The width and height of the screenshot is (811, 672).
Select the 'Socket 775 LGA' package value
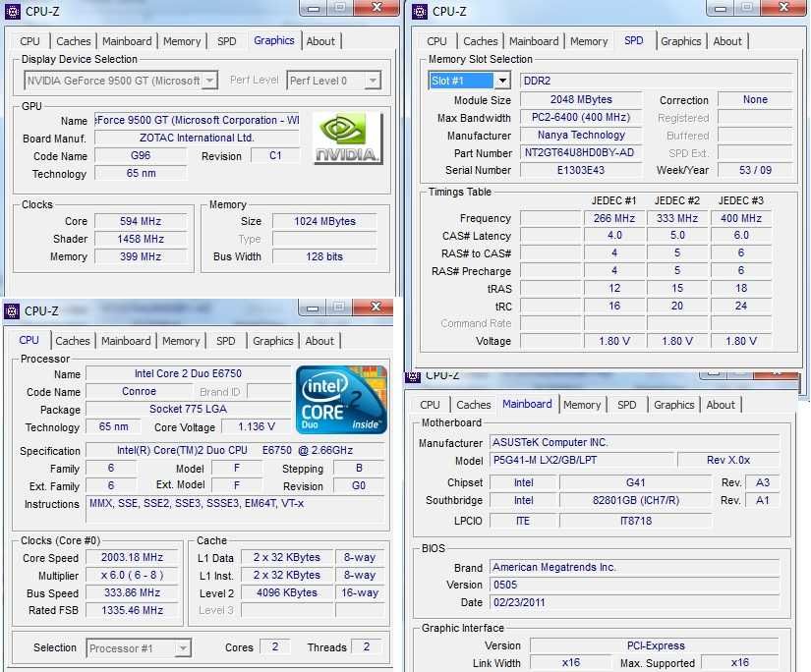point(189,409)
